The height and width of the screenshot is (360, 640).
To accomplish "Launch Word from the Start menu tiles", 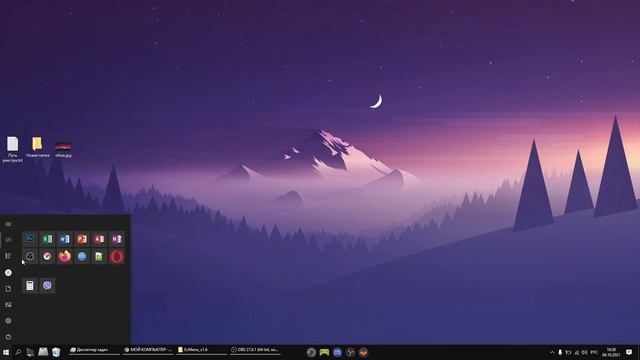I will pyautogui.click(x=64, y=239).
